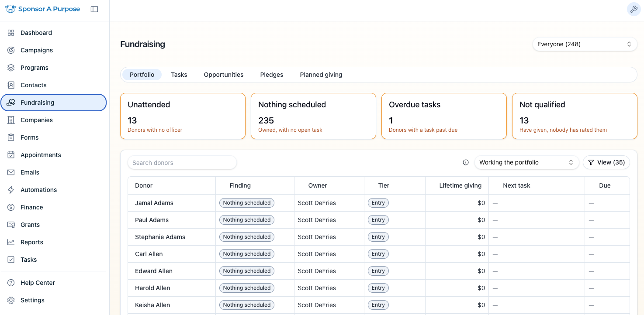Select the Portfolio tab
The width and height of the screenshot is (644, 315).
[x=142, y=75]
